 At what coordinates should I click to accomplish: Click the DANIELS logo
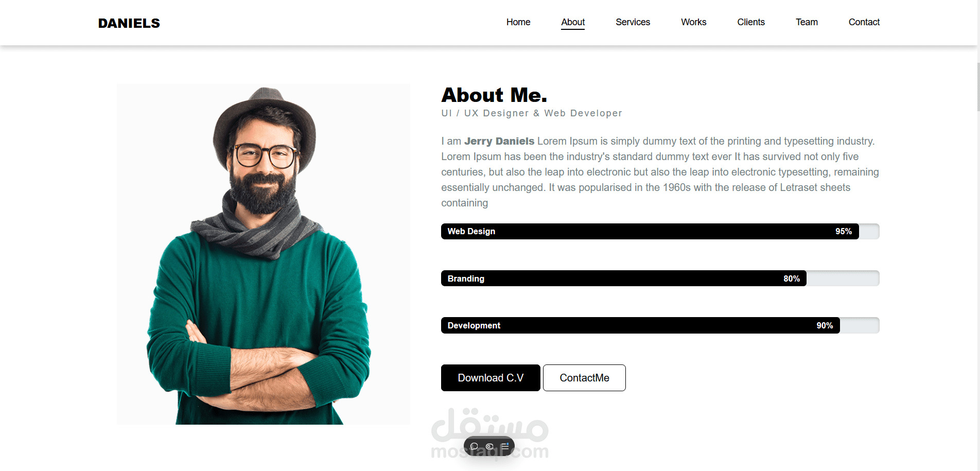point(129,23)
